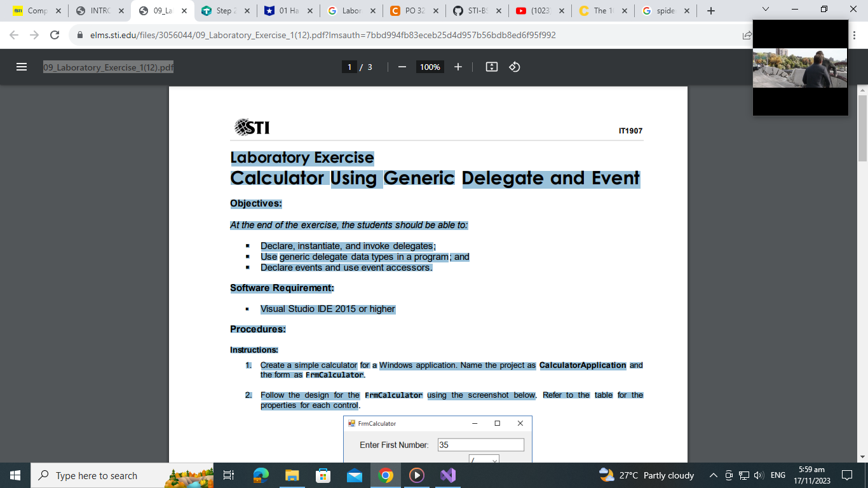The height and width of the screenshot is (488, 868).
Task: Open the network status icon in system tray
Action: click(x=743, y=475)
